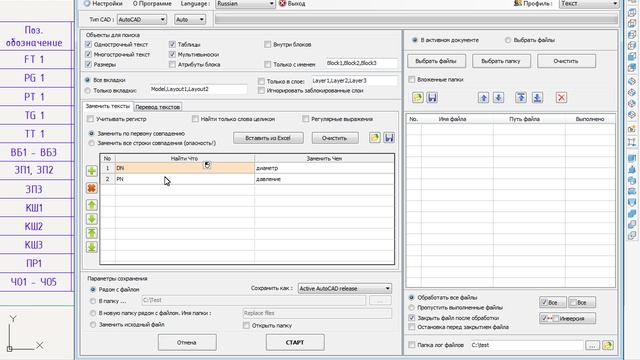Viewport: 640px width, 360px height.
Task: Enable Только в слое checkbox
Action: click(x=261, y=81)
